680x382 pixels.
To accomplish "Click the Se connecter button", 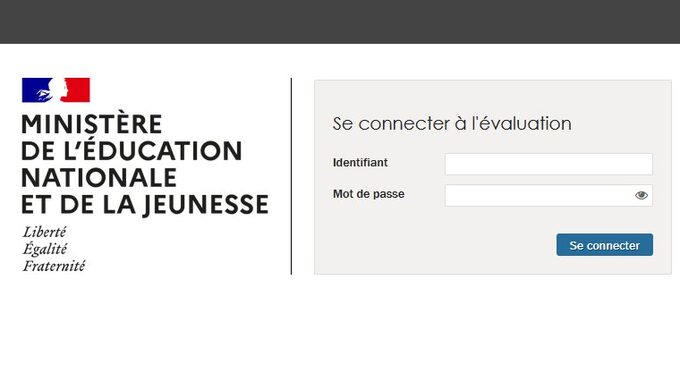I will tap(605, 245).
